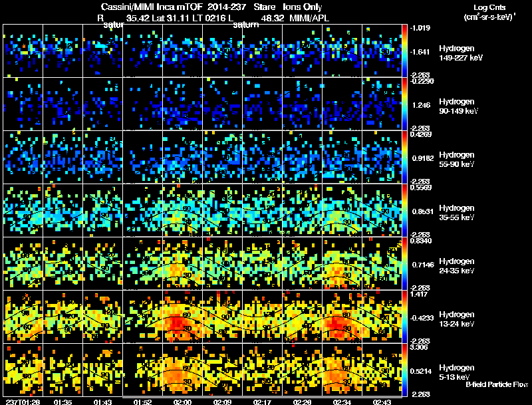Click the '0.7146' colorbar value
Screen dimensions: 532x405
(x=422, y=265)
